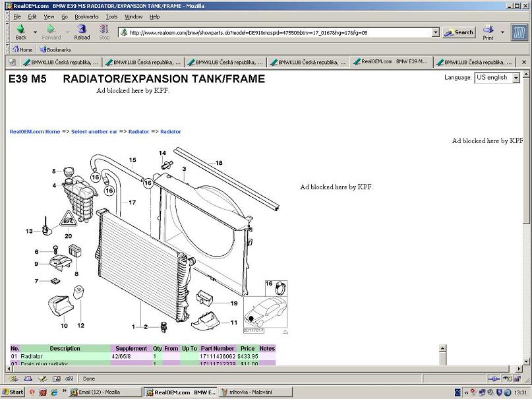Open the File menu

[17, 16]
